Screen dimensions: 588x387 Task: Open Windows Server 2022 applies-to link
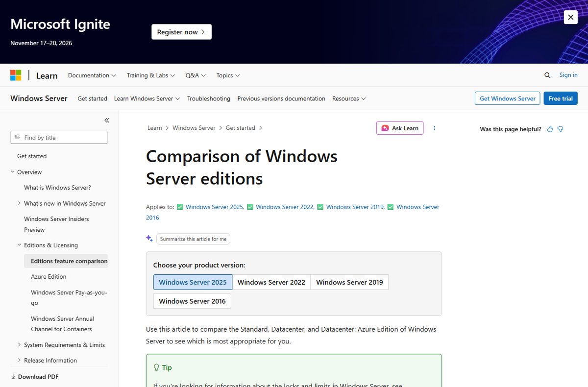[x=284, y=207]
